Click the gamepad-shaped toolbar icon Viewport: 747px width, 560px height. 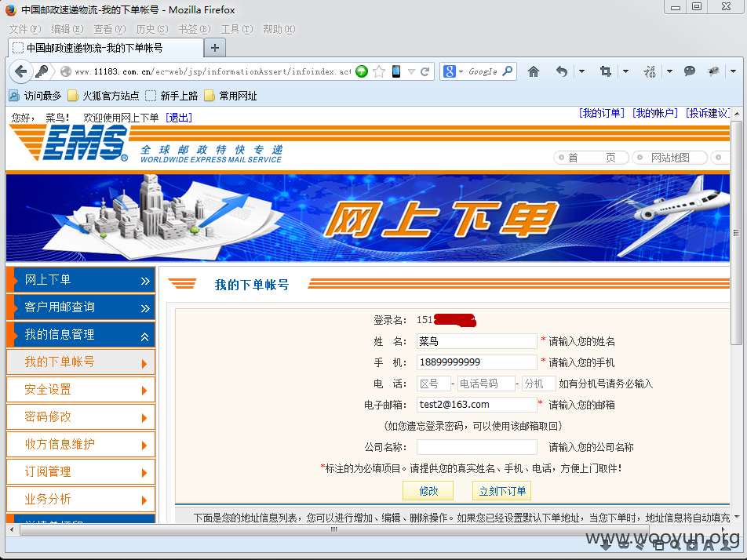(x=713, y=71)
